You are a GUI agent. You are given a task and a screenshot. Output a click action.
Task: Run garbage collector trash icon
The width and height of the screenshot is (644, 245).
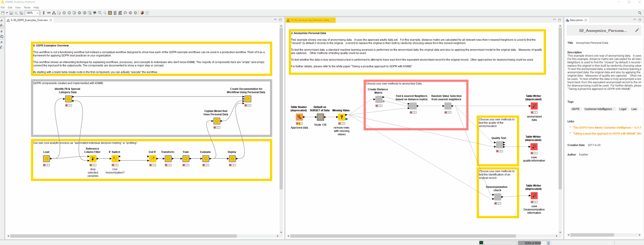point(549,243)
